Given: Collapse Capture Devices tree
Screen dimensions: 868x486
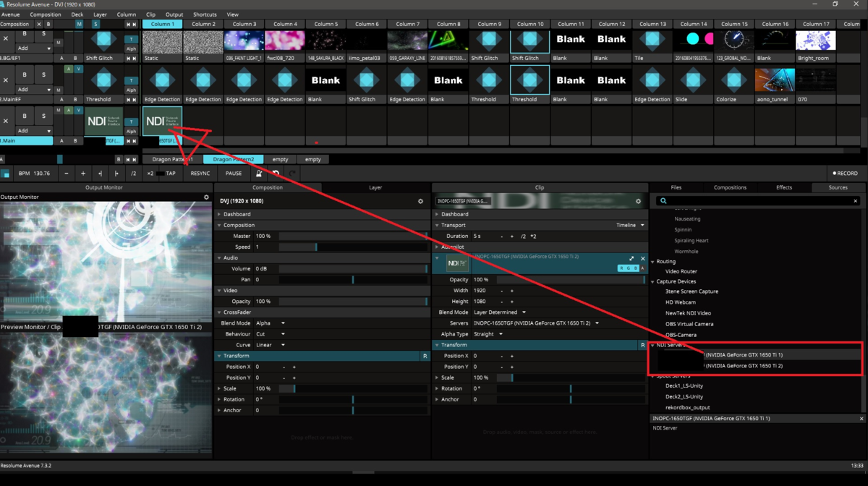Looking at the screenshot, I should point(652,281).
